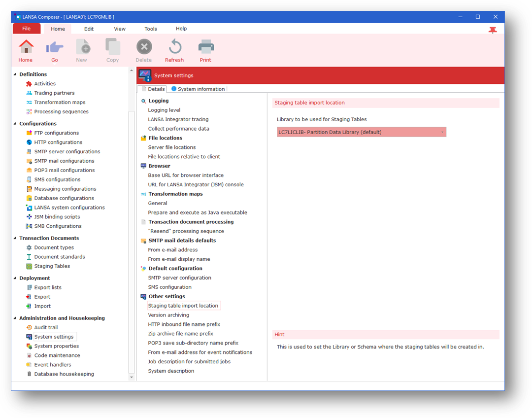
Task: Open FTP configurations
Action: (x=56, y=133)
